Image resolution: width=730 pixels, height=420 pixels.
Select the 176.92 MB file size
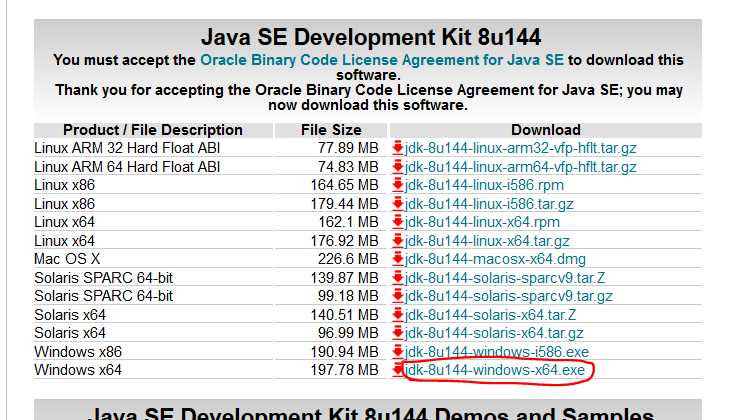[345, 241]
